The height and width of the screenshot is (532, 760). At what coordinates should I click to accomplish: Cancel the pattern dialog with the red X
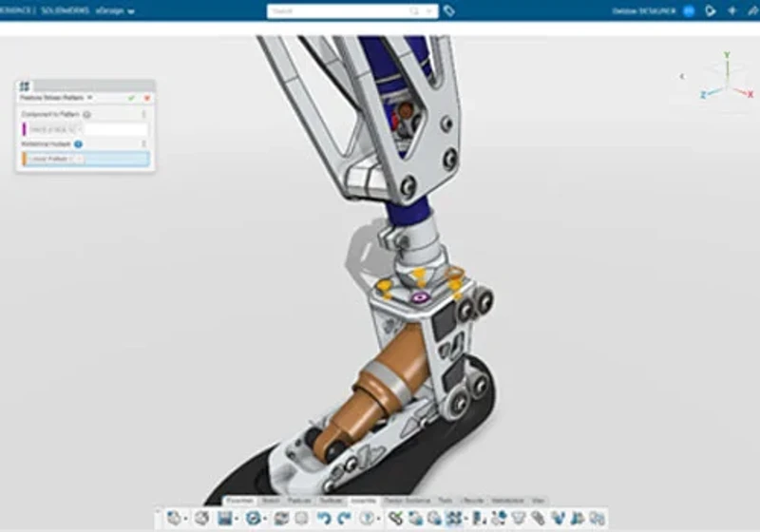tap(147, 98)
